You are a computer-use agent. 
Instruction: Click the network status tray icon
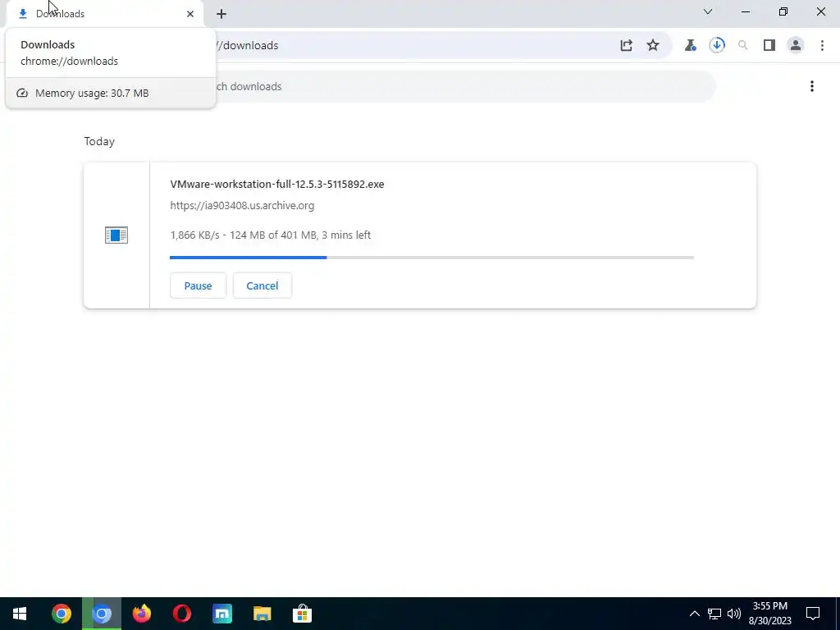(x=714, y=614)
